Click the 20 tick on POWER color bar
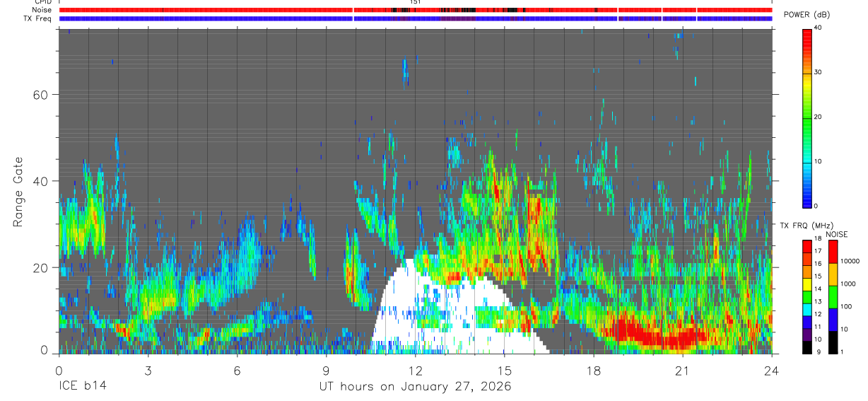Screen dimensions: 868x401 [819, 117]
